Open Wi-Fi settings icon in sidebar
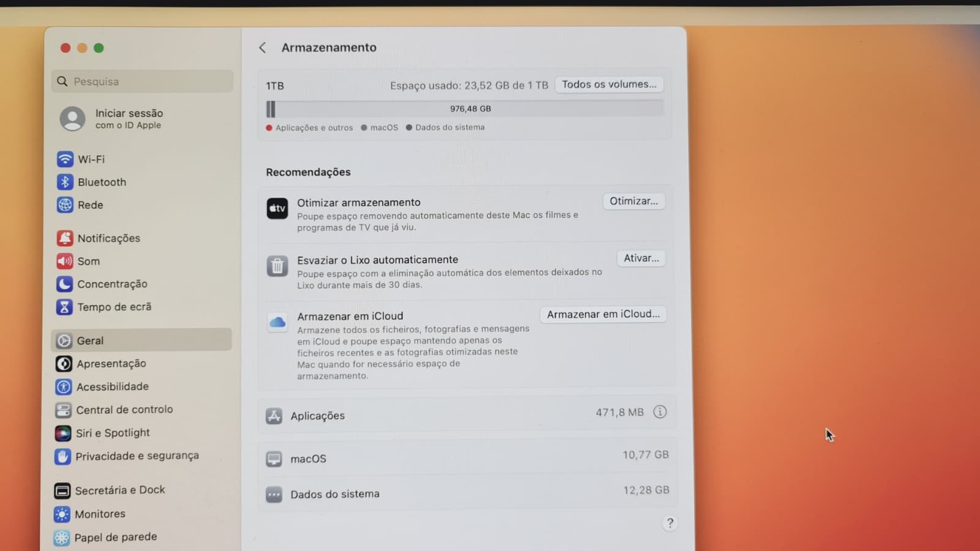This screenshot has height=551, width=980. click(65, 159)
